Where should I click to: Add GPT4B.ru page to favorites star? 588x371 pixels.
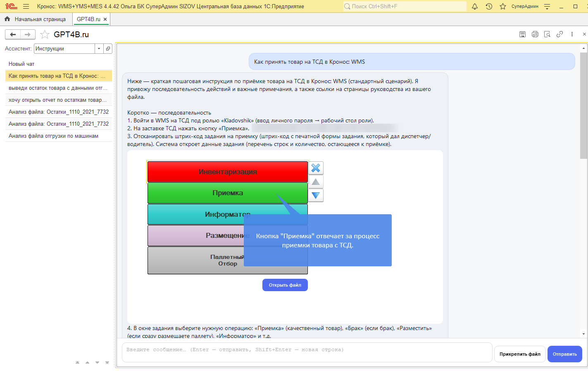pos(45,34)
